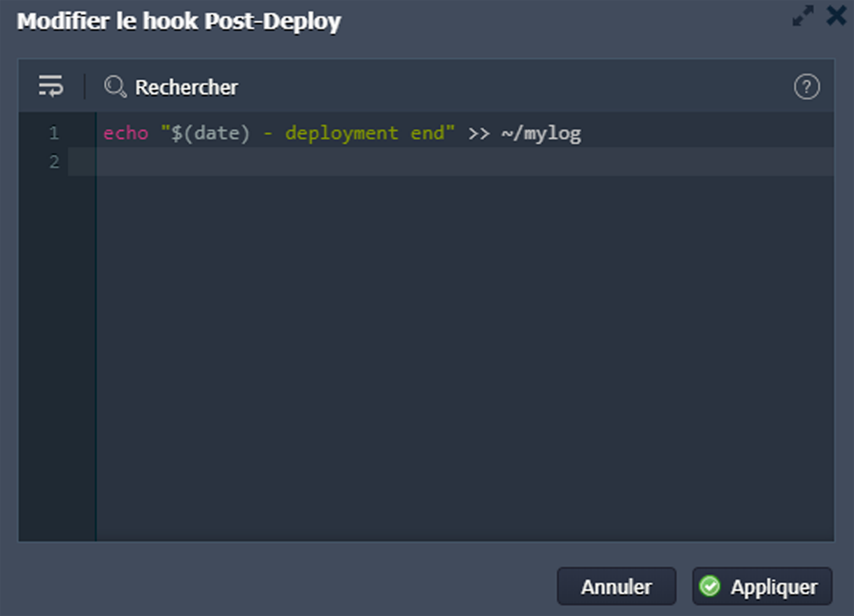Viewport: 854px width, 616px height.
Task: Open the help question mark icon
Action: [806, 87]
